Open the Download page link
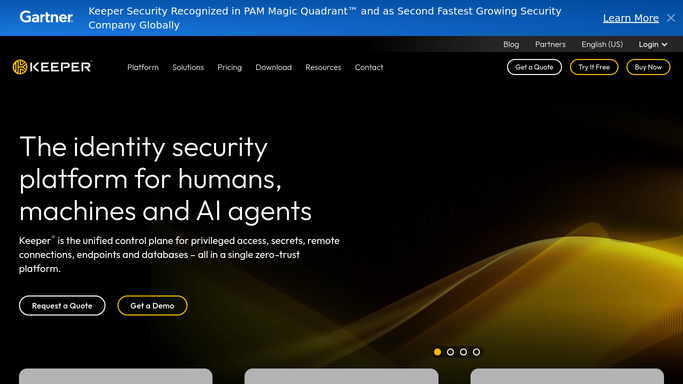This screenshot has width=683, height=384. [274, 67]
